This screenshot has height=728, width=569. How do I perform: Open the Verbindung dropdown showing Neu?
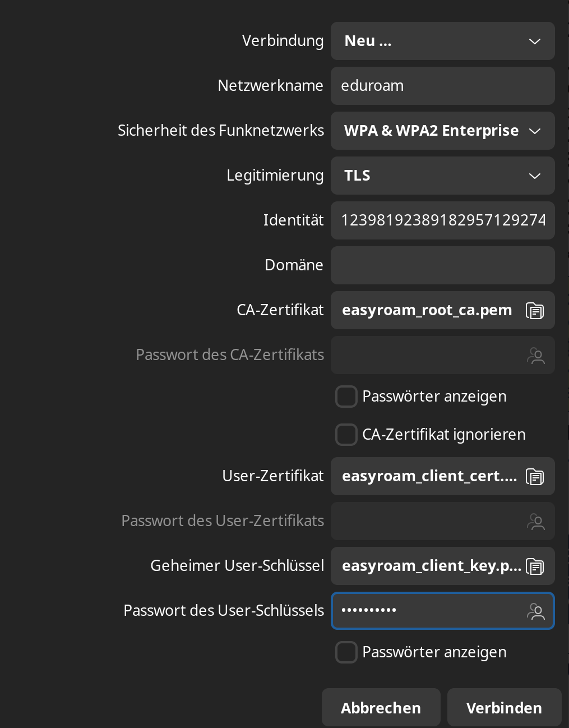click(x=442, y=41)
